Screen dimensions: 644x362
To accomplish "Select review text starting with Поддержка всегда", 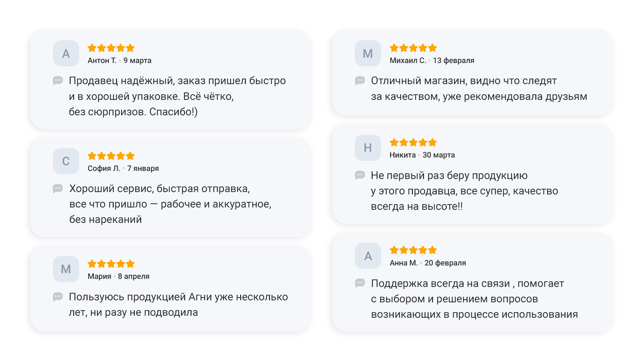I will click(x=474, y=299).
